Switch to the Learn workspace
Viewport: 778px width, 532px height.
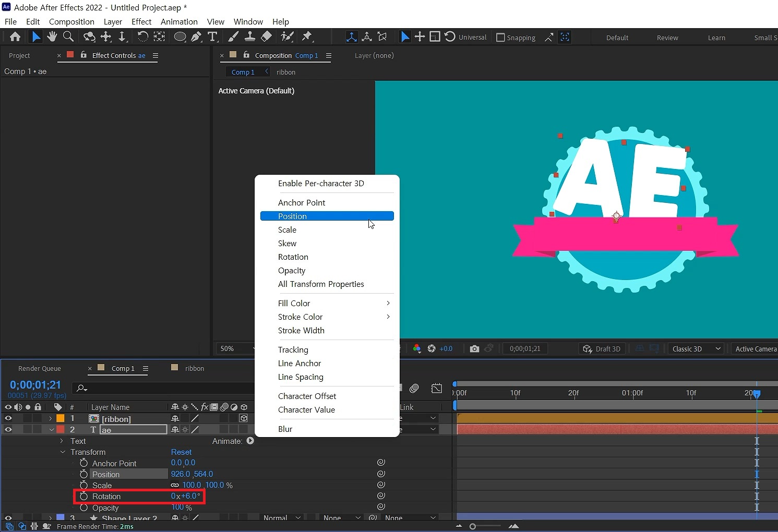tap(716, 38)
